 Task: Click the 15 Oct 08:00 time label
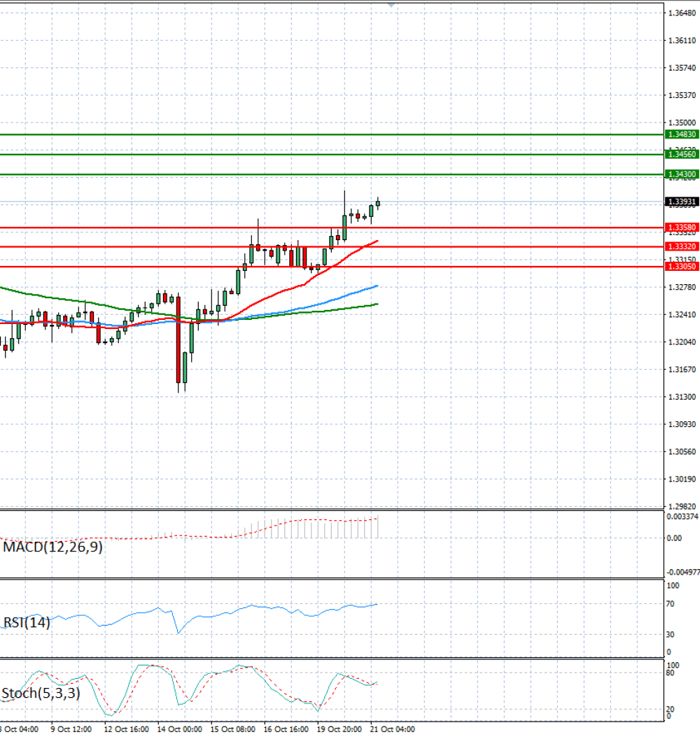click(x=232, y=729)
